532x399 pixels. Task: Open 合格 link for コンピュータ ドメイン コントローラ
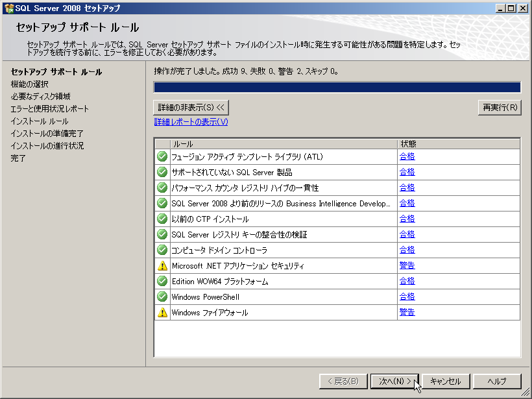tap(407, 250)
